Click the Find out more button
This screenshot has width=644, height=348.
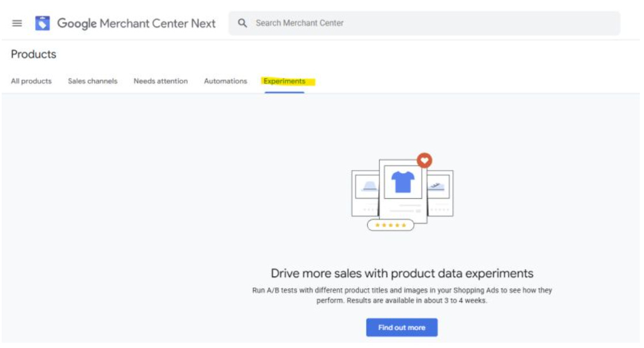click(x=402, y=327)
